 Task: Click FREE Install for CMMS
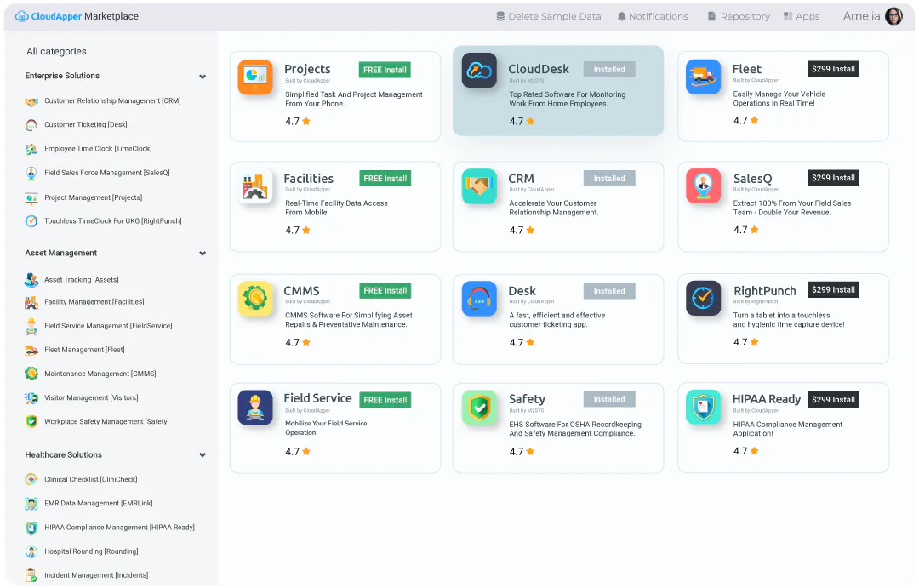coord(385,291)
